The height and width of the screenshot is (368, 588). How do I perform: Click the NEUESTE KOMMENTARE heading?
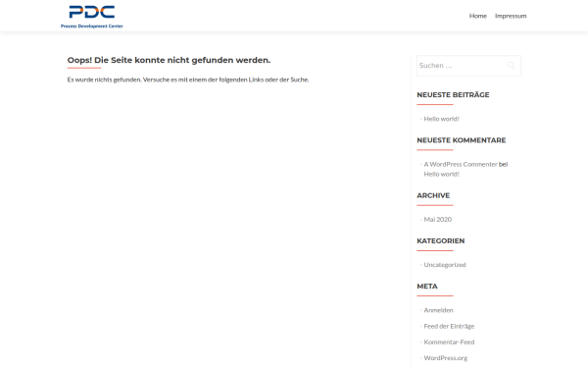(x=462, y=140)
